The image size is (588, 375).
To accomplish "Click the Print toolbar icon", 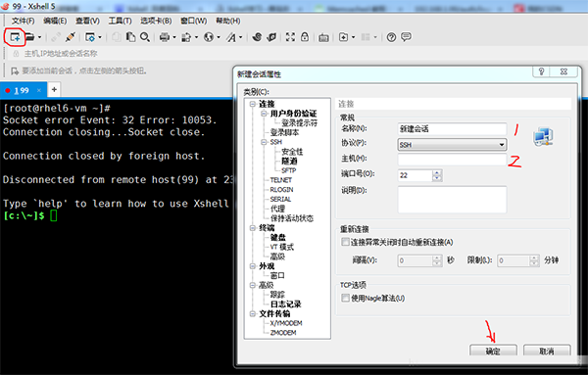I will pyautogui.click(x=165, y=37).
